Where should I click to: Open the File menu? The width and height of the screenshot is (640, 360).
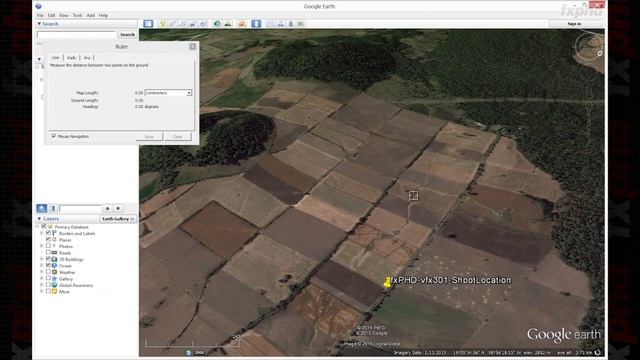[x=40, y=15]
